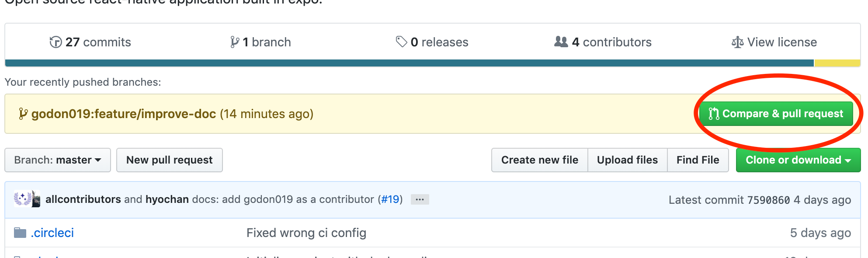868x258 pixels.
Task: Click the yellow segment of the language bar
Action: (837, 63)
